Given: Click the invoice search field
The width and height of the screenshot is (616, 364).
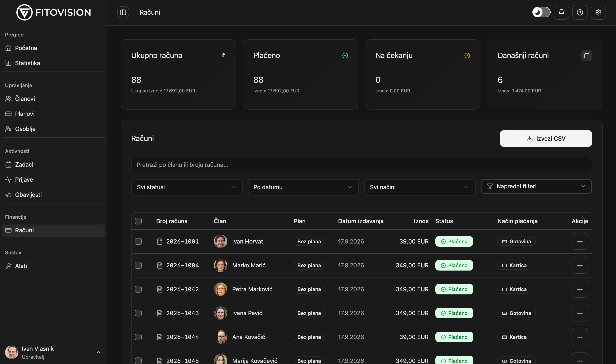Looking at the screenshot, I should (x=361, y=165).
